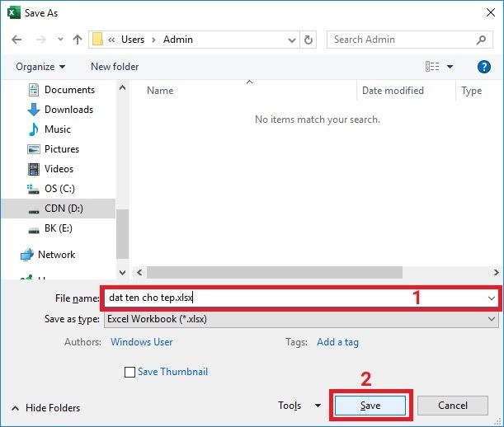Click the magnifier search icon
This screenshot has height=427, width=504.
click(481, 40)
